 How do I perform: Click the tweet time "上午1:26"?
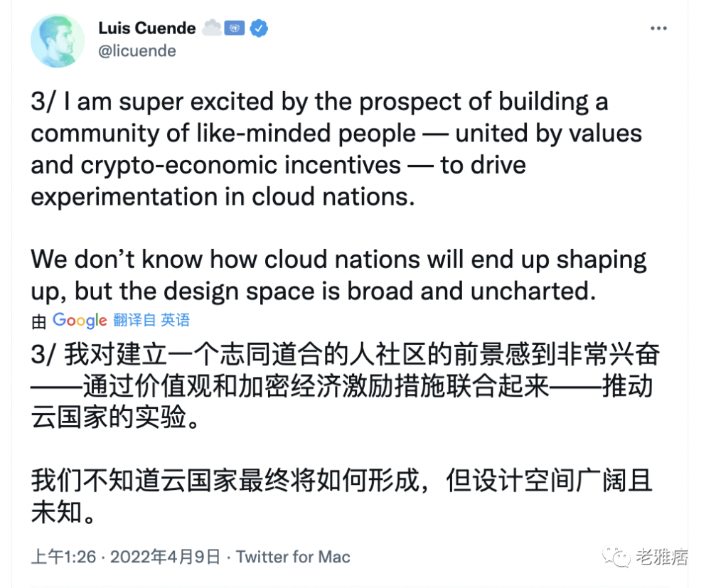tap(63, 557)
